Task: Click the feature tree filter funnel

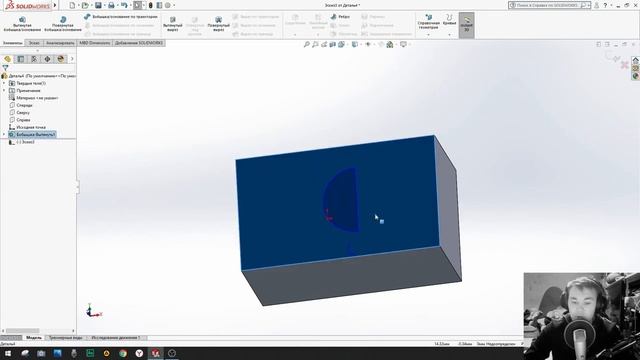Action: [x=5, y=68]
